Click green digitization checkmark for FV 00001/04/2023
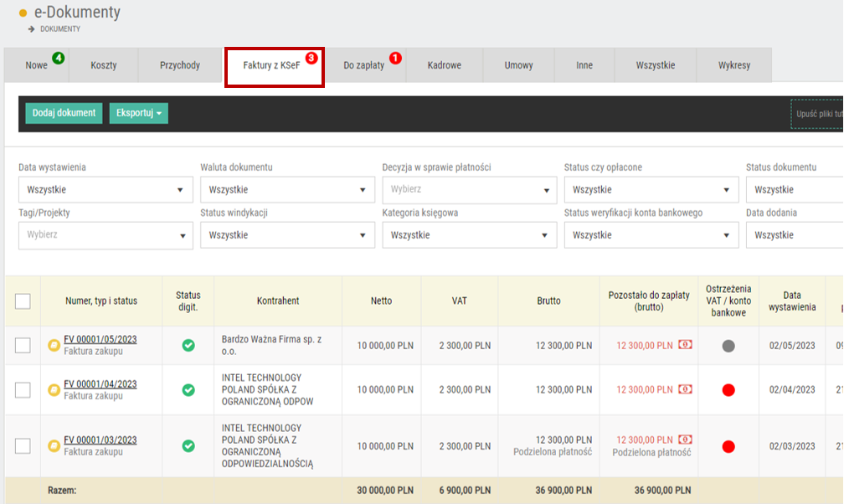 point(188,390)
